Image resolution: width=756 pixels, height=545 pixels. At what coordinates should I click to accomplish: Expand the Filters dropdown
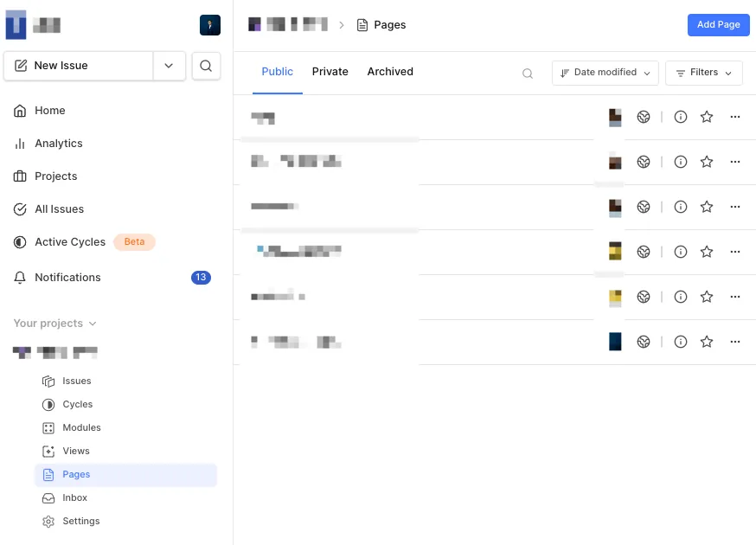click(x=703, y=73)
